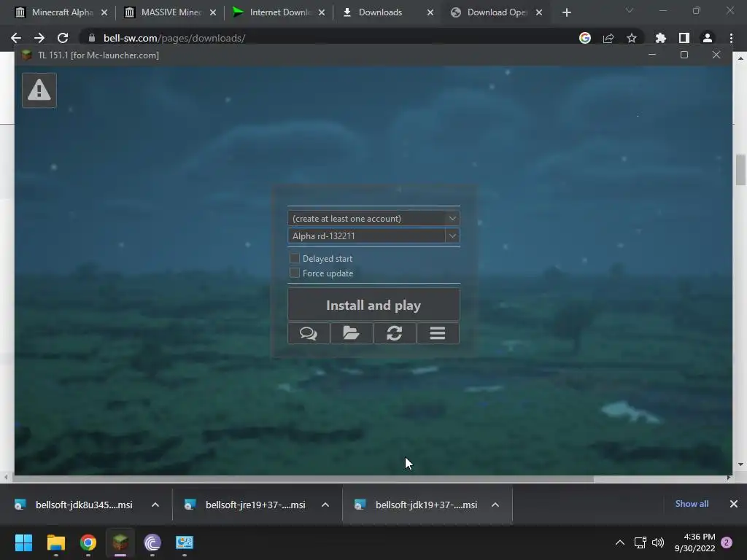Close the Downloads tab

tap(430, 12)
